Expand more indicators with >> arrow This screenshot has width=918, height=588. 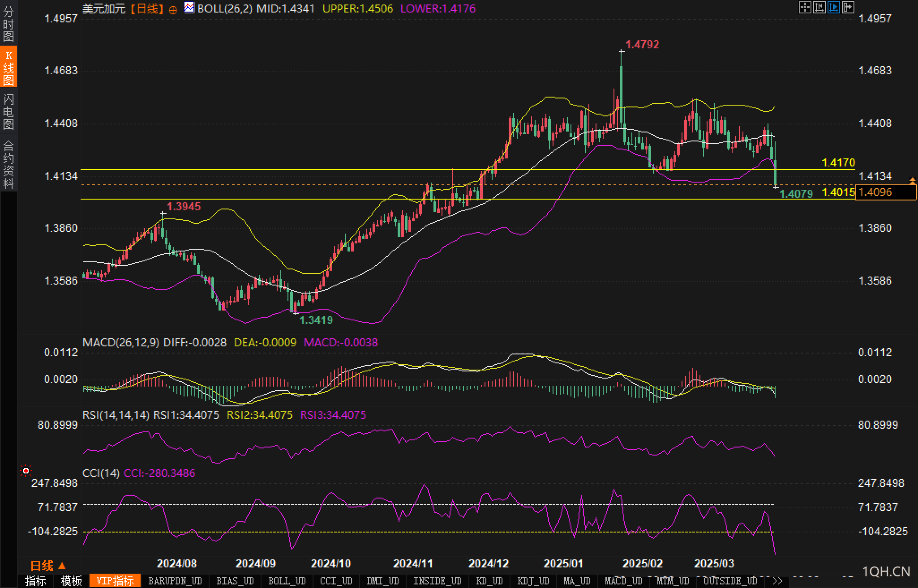777,581
